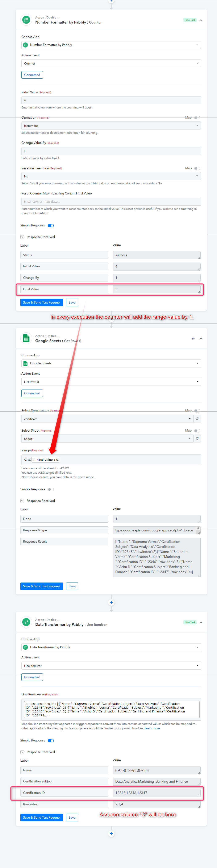217x868 pixels.
Task: Click Save button in Counter step
Action: (x=72, y=303)
